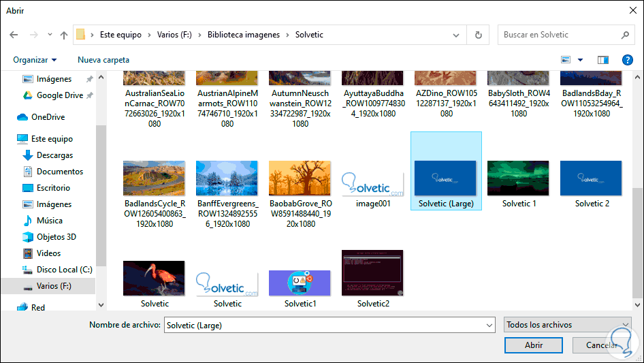This screenshot has height=363, width=644.
Task: Expand chevron after Biblioteca imagenes breadcrumb
Action: click(x=287, y=35)
